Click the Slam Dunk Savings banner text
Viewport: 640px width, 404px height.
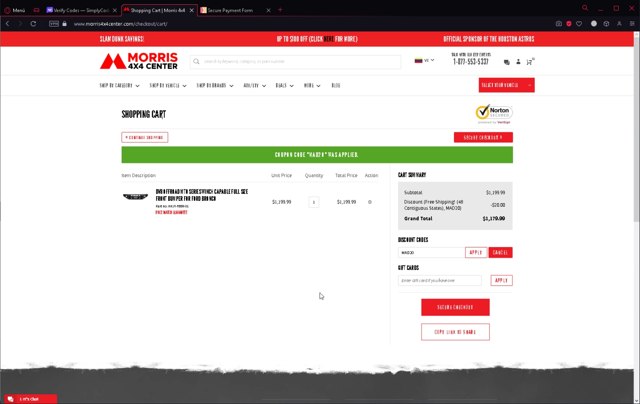click(122, 39)
